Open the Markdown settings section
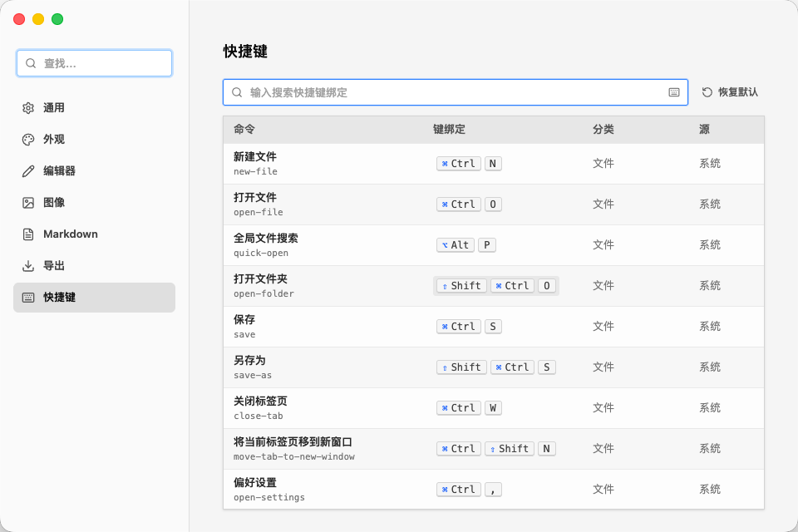This screenshot has width=798, height=532. tap(94, 234)
